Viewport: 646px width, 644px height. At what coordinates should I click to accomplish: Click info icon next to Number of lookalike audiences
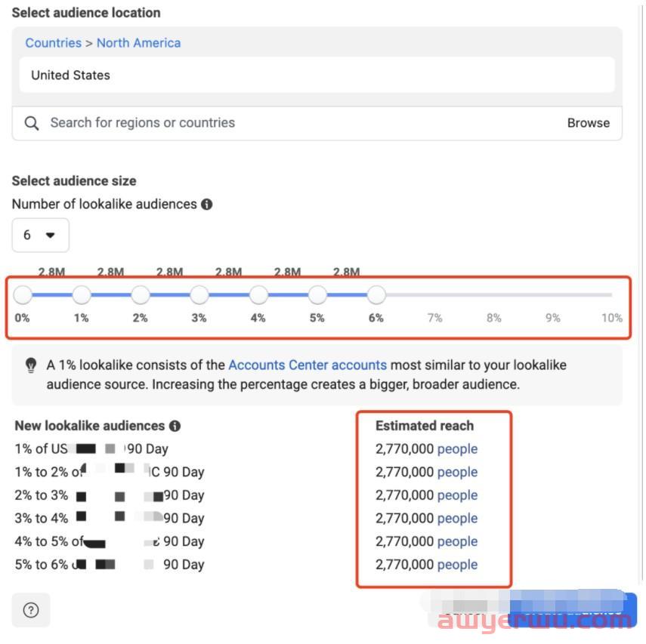(207, 205)
